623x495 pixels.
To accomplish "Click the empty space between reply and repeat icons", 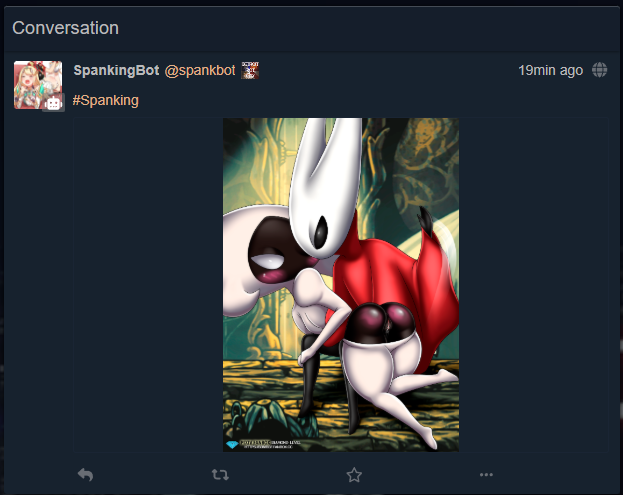I will pos(153,474).
